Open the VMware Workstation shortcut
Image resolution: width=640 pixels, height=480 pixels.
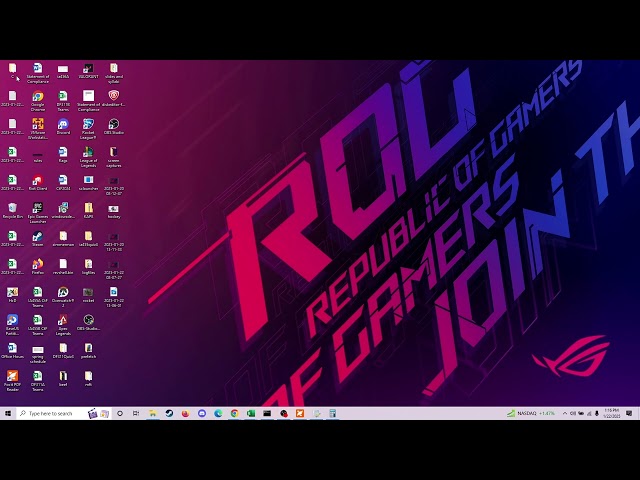point(38,129)
